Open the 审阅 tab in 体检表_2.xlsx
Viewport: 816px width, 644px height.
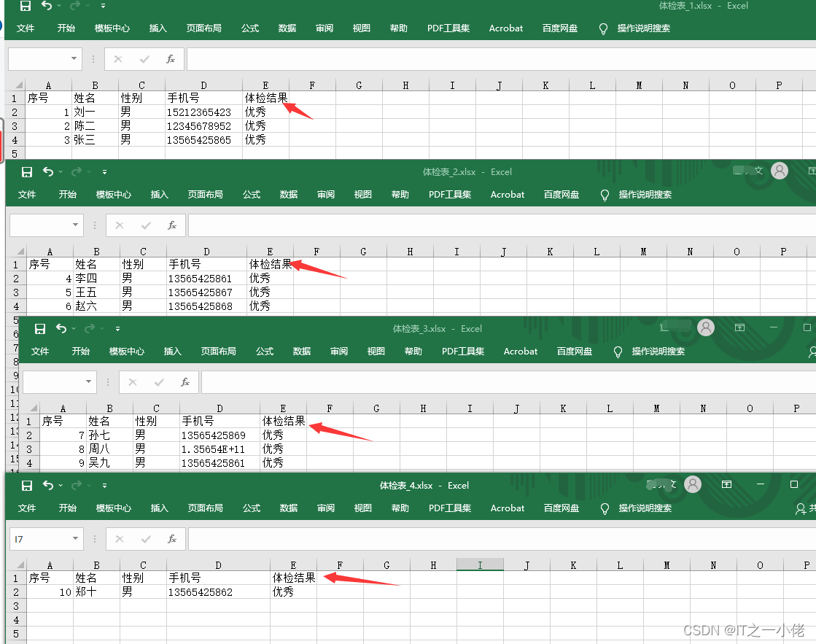pyautogui.click(x=326, y=194)
